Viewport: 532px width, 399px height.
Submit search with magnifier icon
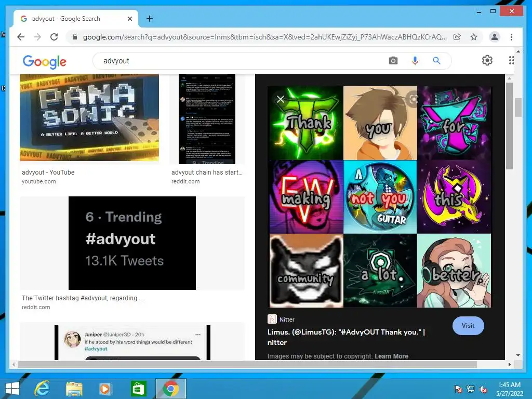pyautogui.click(x=436, y=61)
